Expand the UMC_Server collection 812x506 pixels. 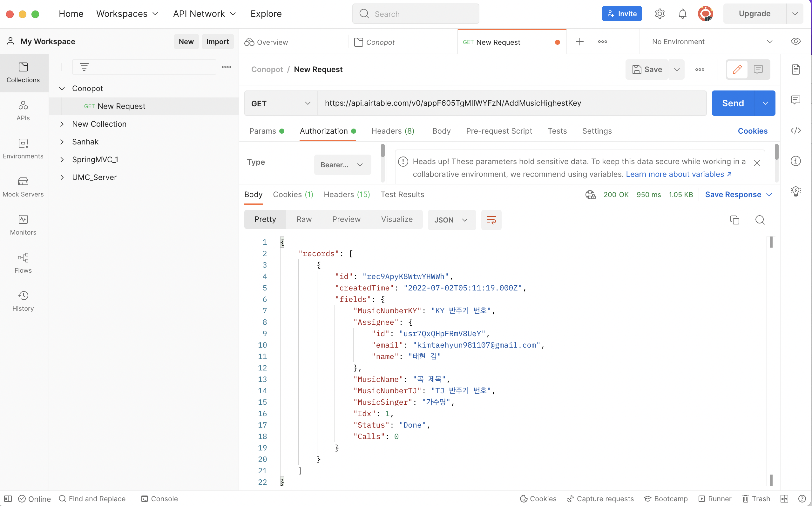click(x=62, y=177)
